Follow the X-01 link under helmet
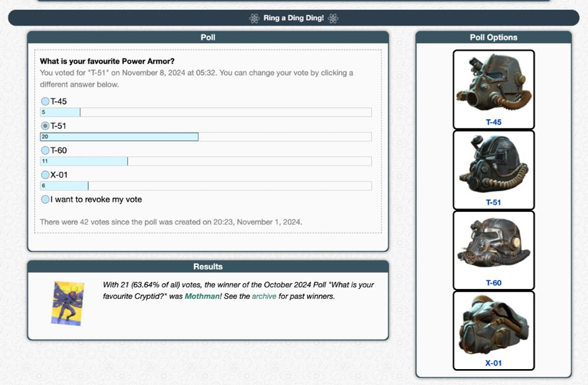The height and width of the screenshot is (385, 588). [493, 363]
